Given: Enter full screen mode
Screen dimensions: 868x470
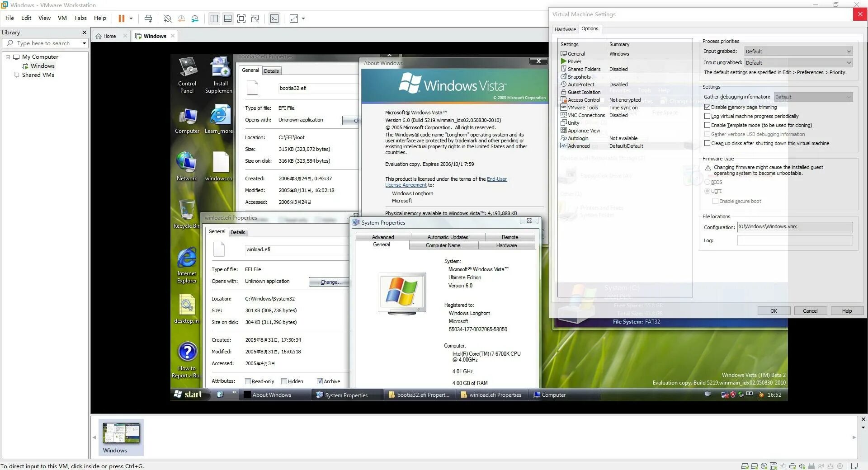Looking at the screenshot, I should pos(242,19).
